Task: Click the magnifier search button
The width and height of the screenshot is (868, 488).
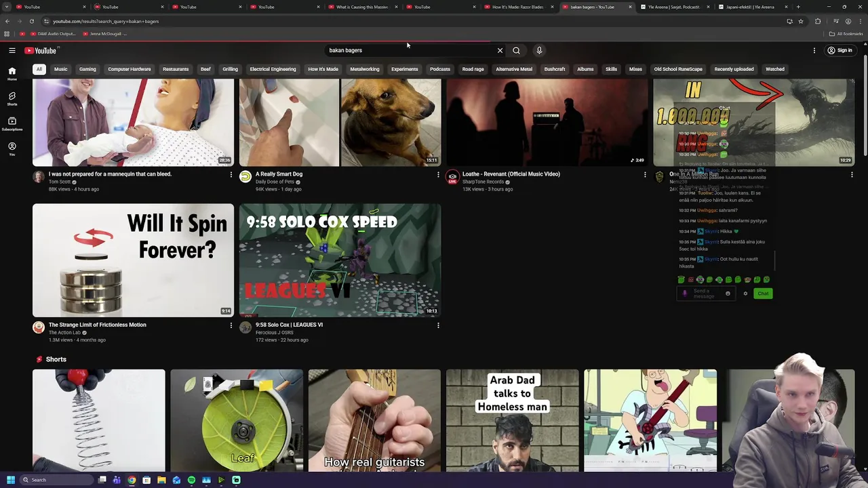Action: coord(516,50)
